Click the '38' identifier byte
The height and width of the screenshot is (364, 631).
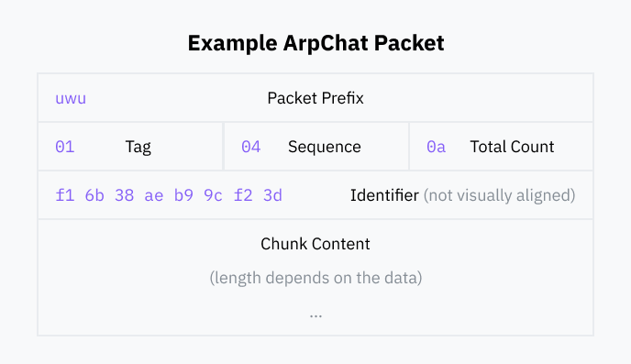(125, 195)
